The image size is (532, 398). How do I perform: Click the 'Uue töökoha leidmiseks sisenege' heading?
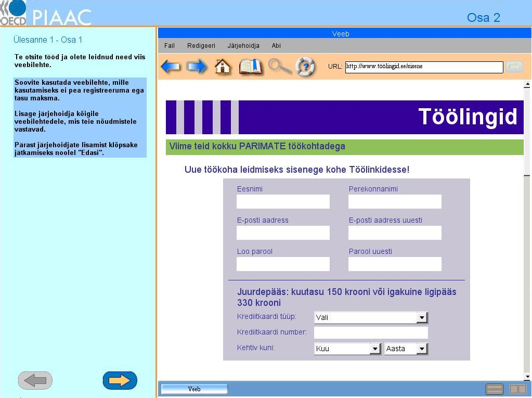click(297, 169)
